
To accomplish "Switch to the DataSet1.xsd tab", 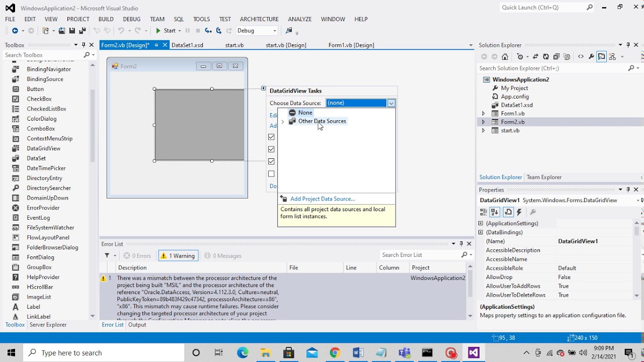I will [x=187, y=45].
